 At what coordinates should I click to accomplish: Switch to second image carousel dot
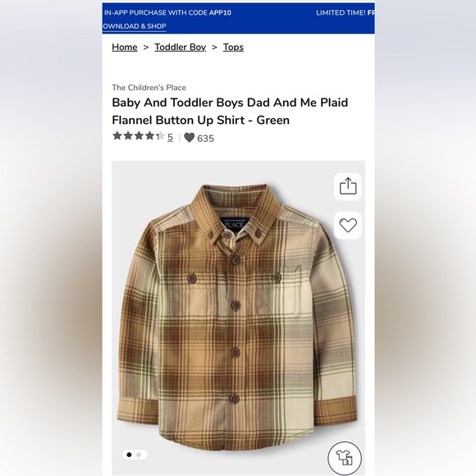click(x=139, y=455)
